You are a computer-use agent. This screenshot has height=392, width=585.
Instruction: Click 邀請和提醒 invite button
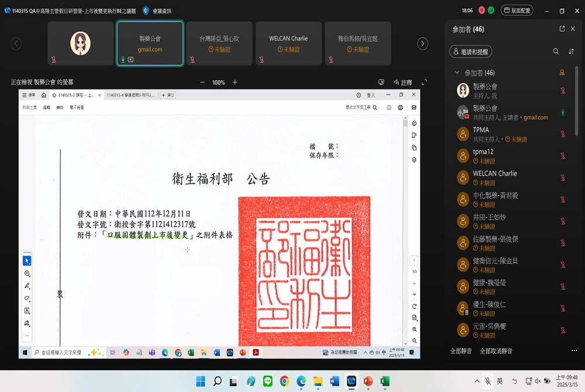click(x=470, y=52)
